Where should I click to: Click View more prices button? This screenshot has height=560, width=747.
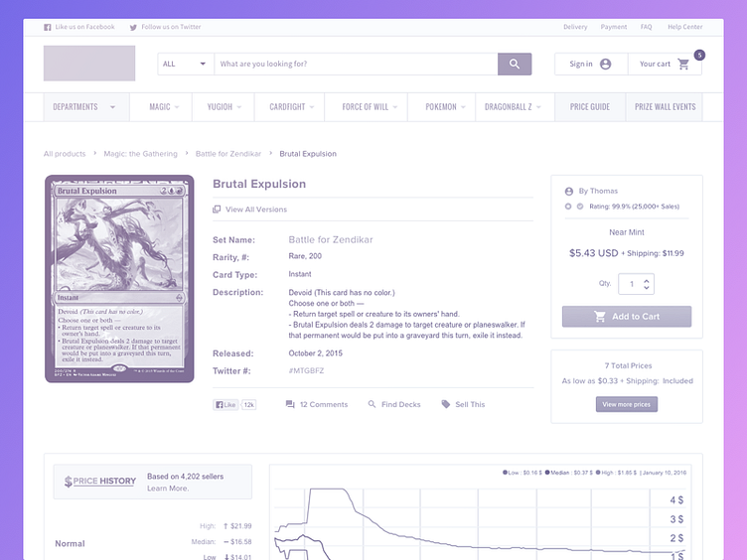(x=627, y=404)
